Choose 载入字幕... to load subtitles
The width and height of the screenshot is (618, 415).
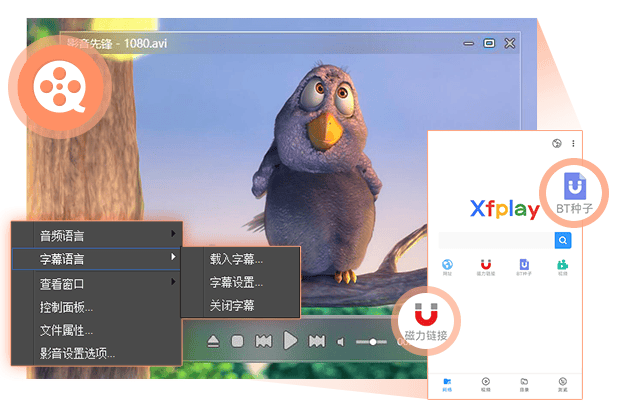pos(236,259)
